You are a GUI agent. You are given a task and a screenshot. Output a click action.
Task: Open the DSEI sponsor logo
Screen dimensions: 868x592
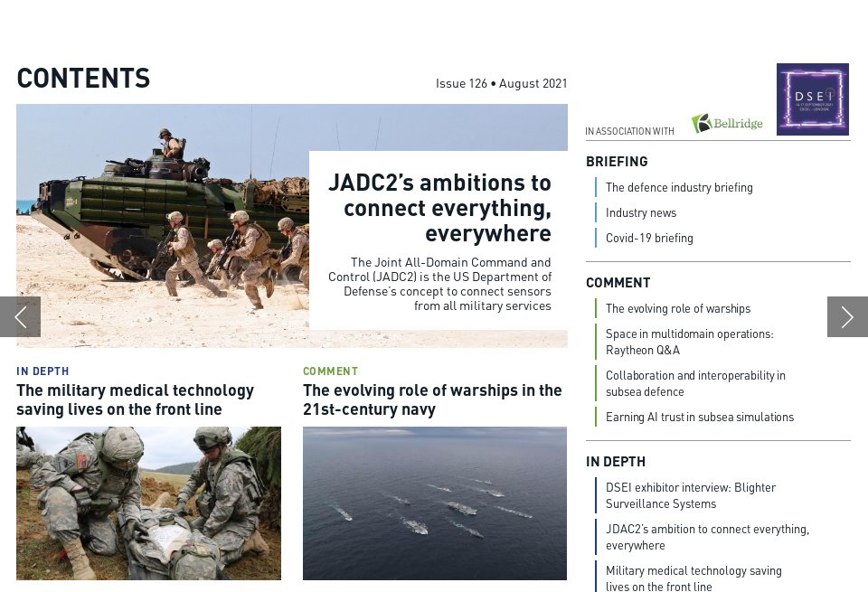[812, 99]
